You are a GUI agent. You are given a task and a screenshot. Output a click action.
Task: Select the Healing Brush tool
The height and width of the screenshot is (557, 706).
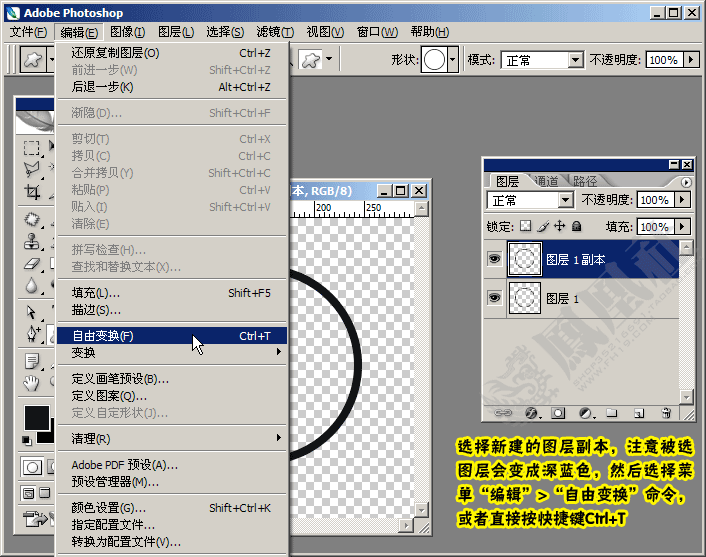tap(32, 220)
